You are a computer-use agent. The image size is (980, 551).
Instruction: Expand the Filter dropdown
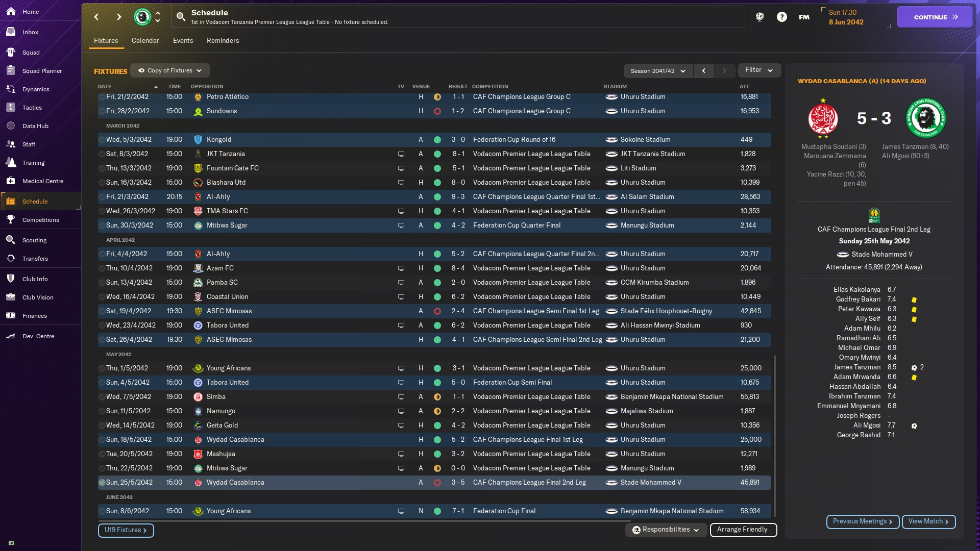coord(759,70)
